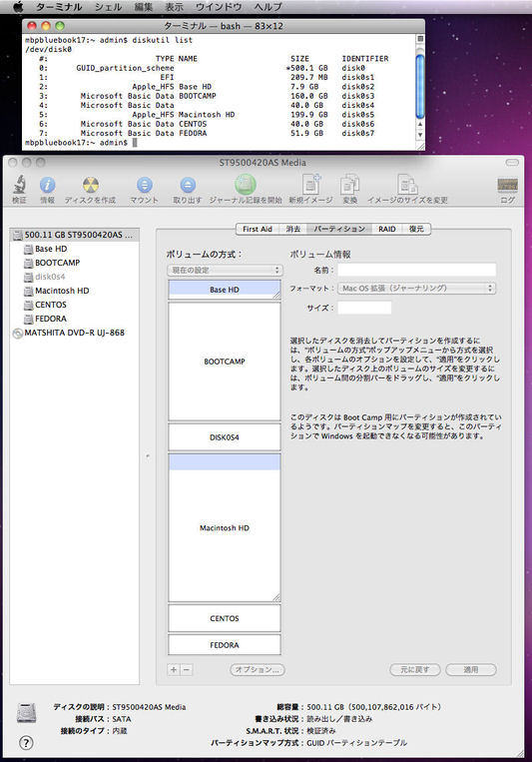The width and height of the screenshot is (532, 762).
Task: Click the Enable Journaling toolbar icon
Action: pos(246,184)
